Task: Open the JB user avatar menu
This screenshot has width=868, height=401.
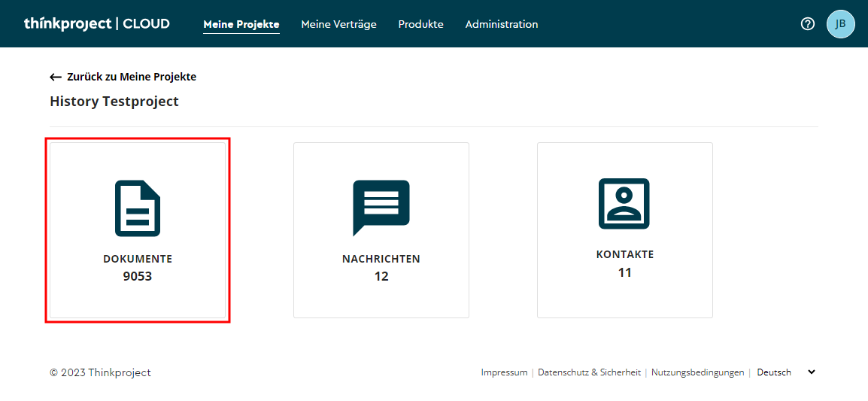Action: point(840,23)
